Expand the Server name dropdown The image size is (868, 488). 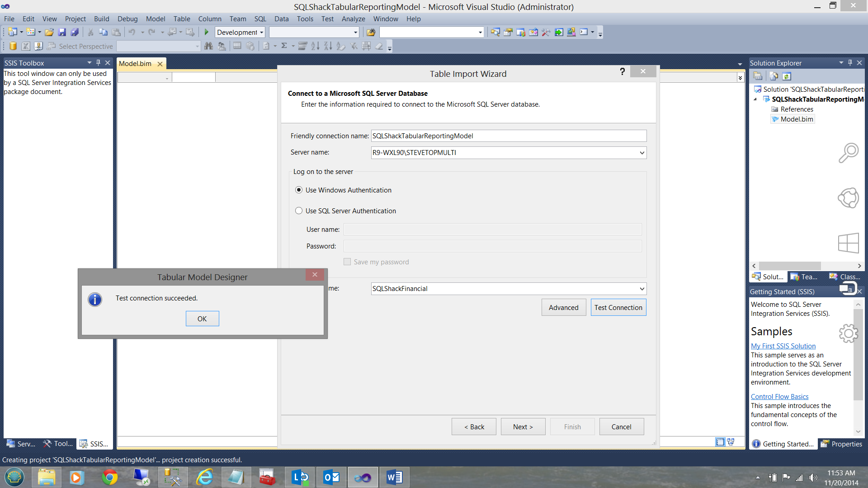point(642,153)
